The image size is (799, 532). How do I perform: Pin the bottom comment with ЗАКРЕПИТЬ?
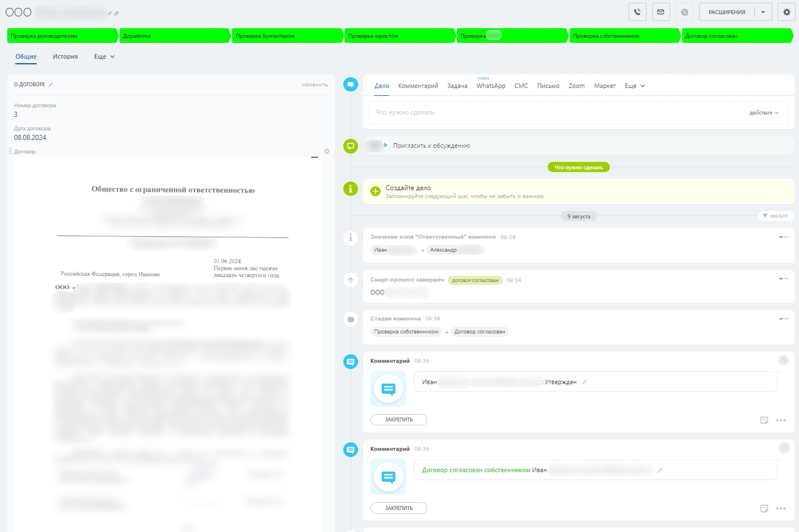click(399, 508)
